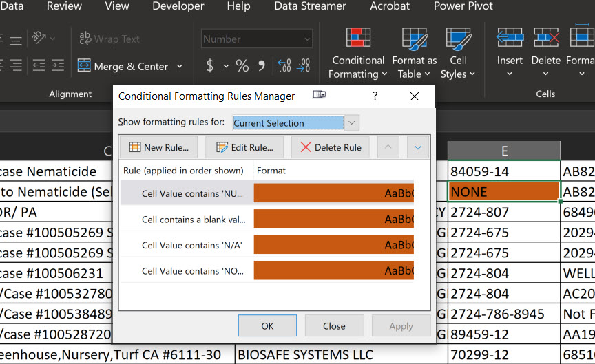Select cell 84059-14
This screenshot has height=364, width=595.
pos(504,171)
